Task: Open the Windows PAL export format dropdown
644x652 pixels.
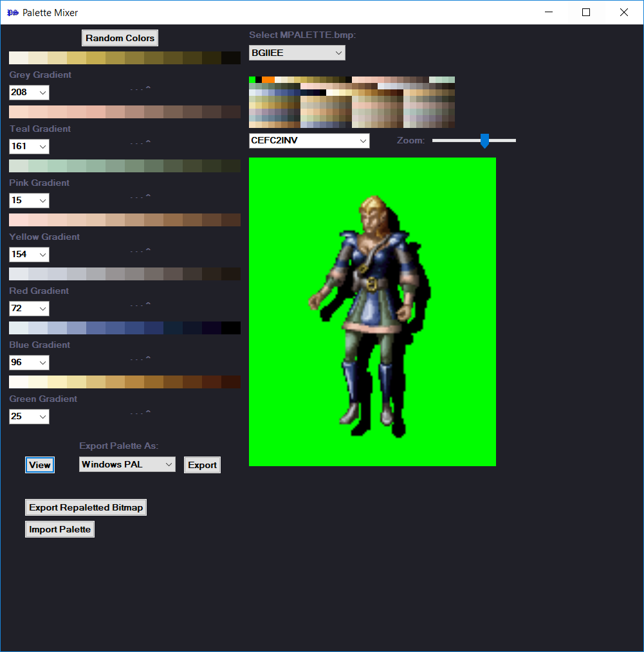Action: [x=127, y=464]
